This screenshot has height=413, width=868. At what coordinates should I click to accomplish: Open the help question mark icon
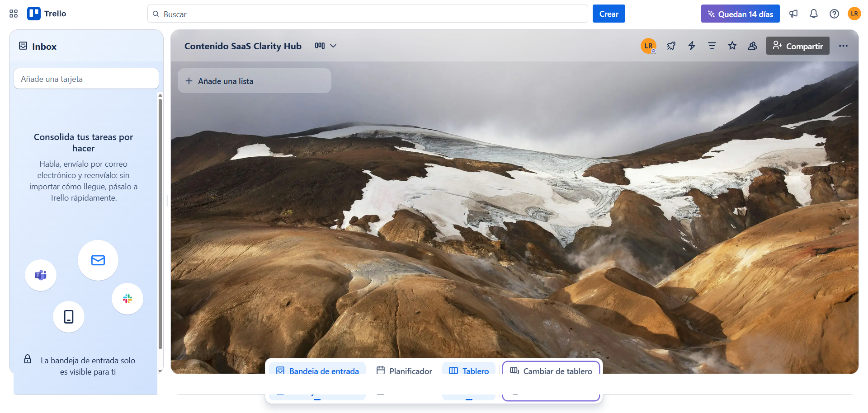coord(834,14)
